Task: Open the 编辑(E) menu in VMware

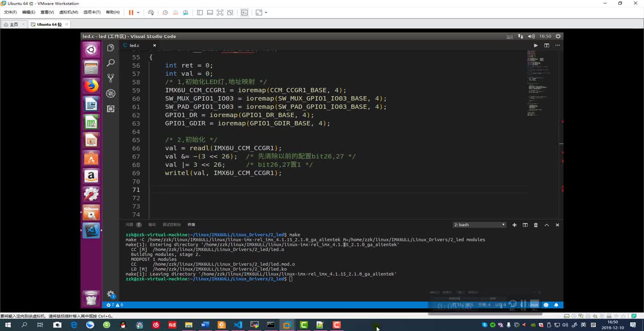Action: [29, 12]
